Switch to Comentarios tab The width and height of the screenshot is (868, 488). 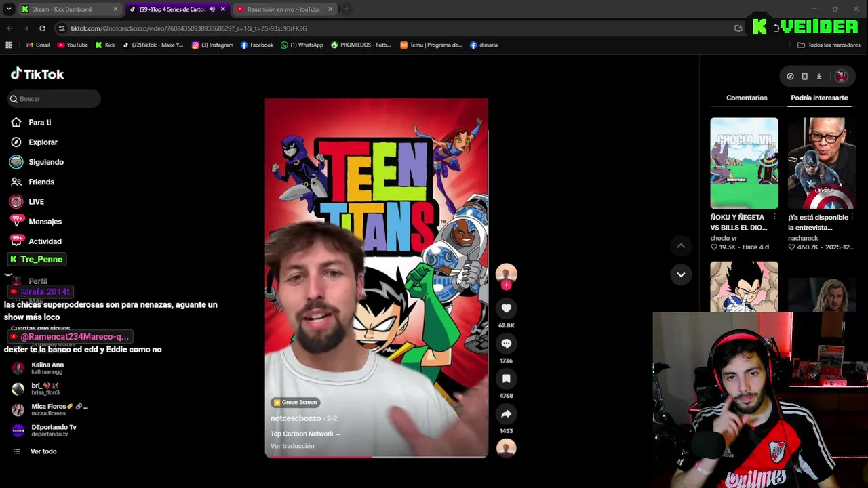pos(747,98)
